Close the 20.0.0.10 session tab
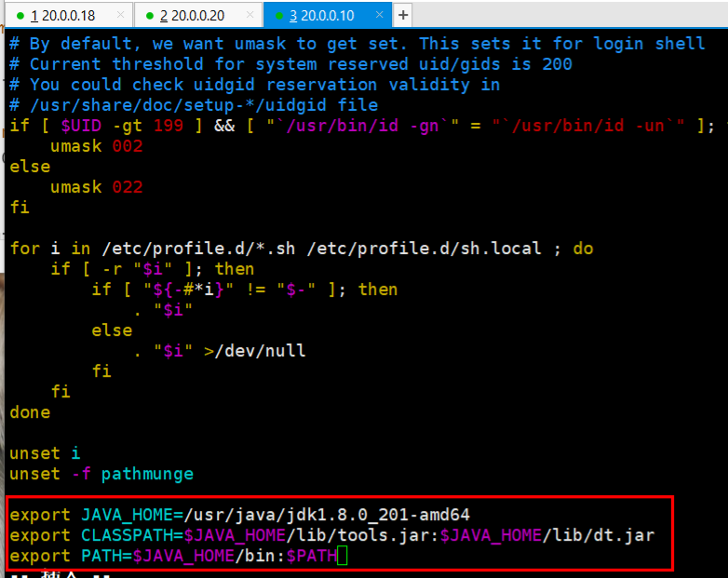 (x=379, y=15)
